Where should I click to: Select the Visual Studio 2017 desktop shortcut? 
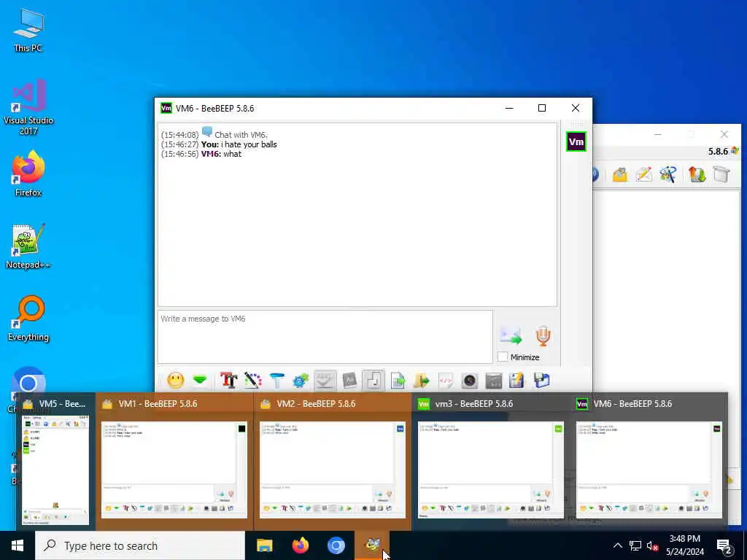coord(28,108)
